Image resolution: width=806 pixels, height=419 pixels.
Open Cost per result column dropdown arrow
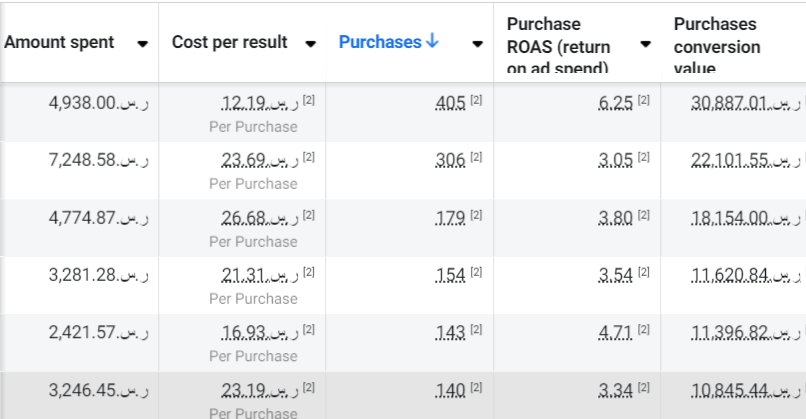click(x=311, y=44)
